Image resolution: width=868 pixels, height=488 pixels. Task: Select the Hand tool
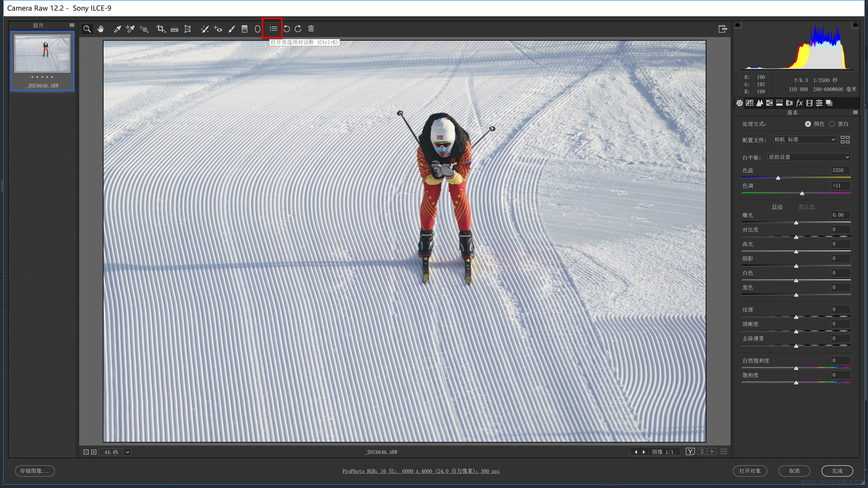pyautogui.click(x=100, y=29)
